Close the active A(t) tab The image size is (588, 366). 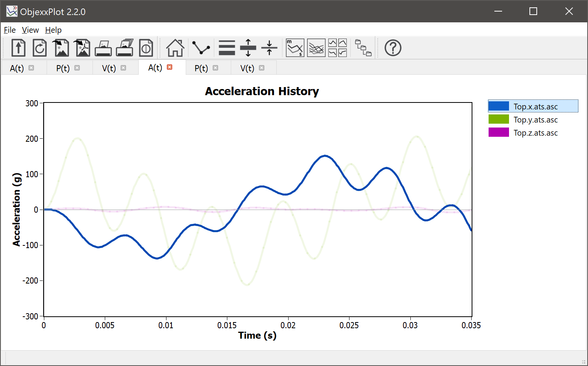(x=170, y=67)
